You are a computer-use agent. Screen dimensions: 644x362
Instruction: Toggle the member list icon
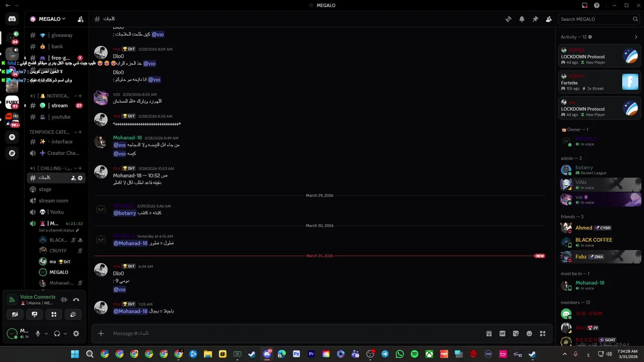point(549,19)
